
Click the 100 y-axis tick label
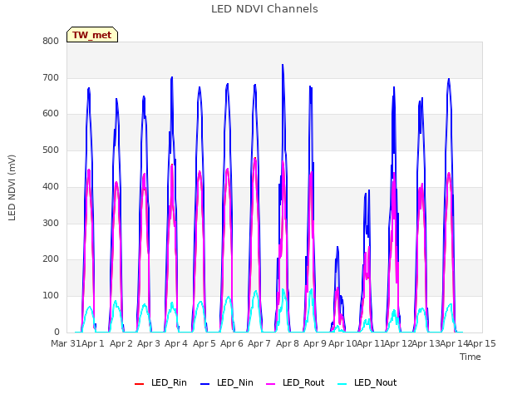[x=51, y=296]
